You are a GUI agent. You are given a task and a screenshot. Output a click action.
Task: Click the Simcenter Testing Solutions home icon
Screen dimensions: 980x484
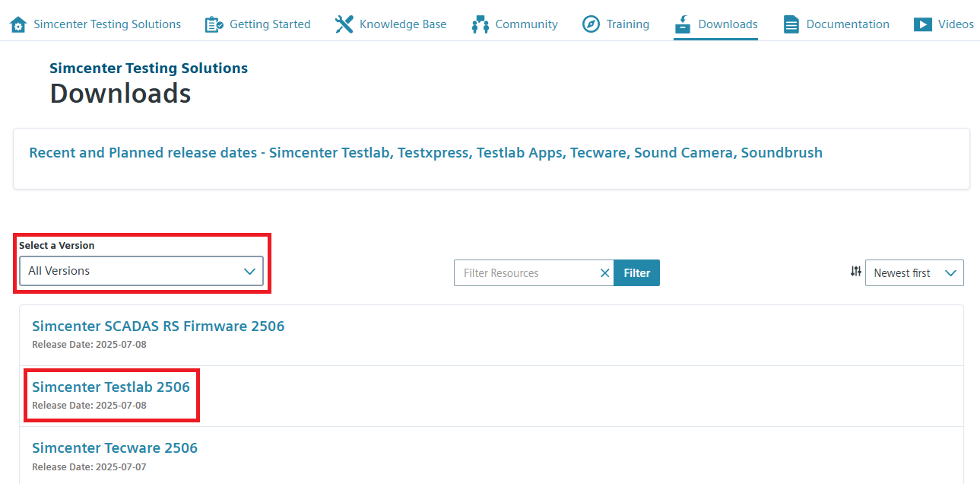pos(17,24)
